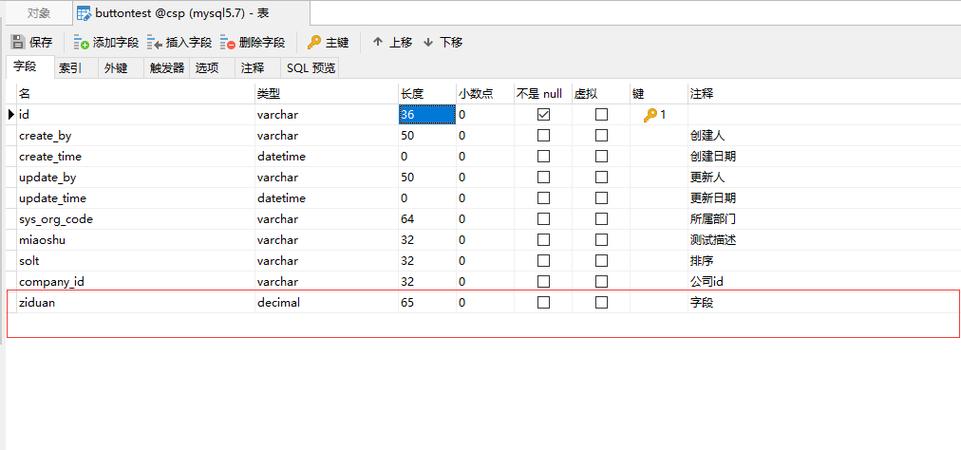Viewport: 961px width, 450px height.
Task: Open the SQL Preview (SQL 预览) tab
Action: (311, 68)
